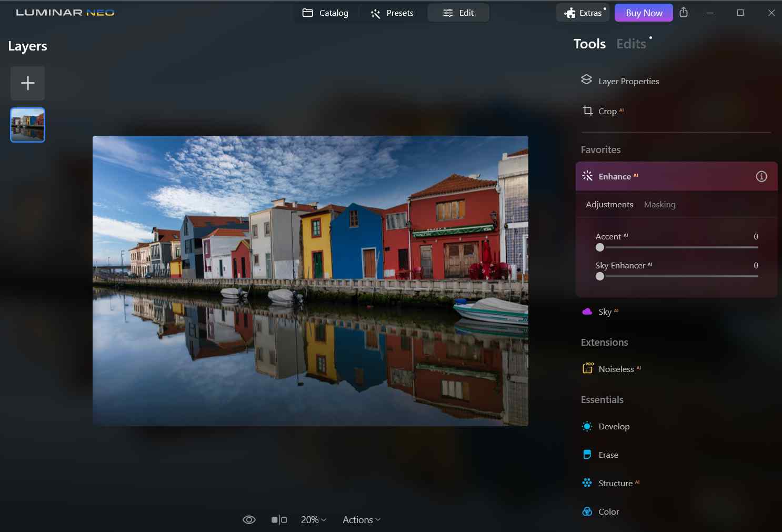The height and width of the screenshot is (532, 782).
Task: Switch to the Masking tab
Action: click(659, 205)
